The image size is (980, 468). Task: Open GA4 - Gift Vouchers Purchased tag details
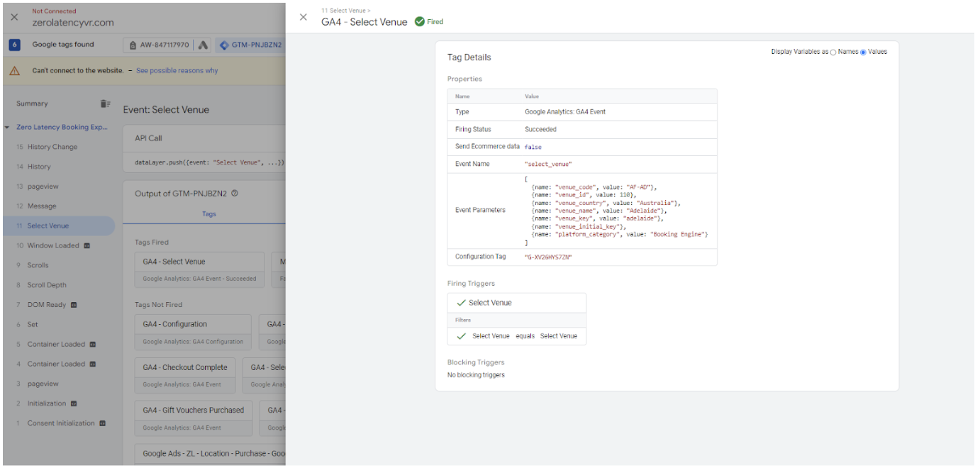click(194, 410)
